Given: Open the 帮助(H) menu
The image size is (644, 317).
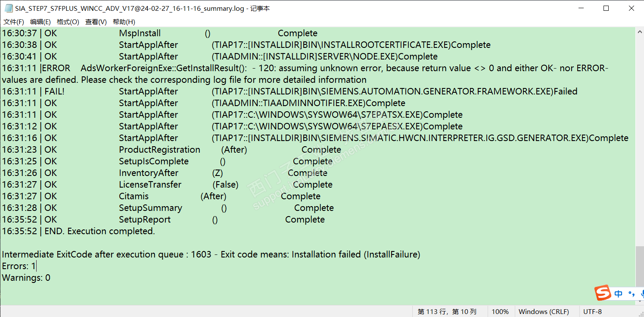Looking at the screenshot, I should click(124, 22).
